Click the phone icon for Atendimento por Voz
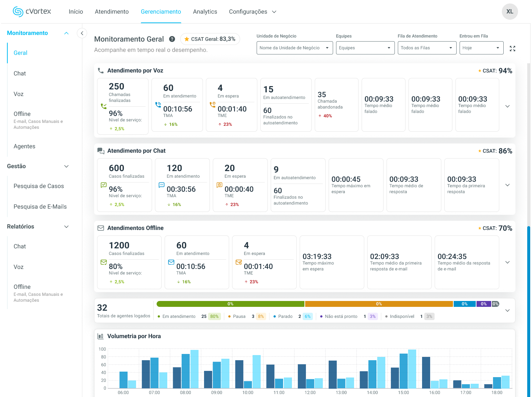 tap(101, 71)
